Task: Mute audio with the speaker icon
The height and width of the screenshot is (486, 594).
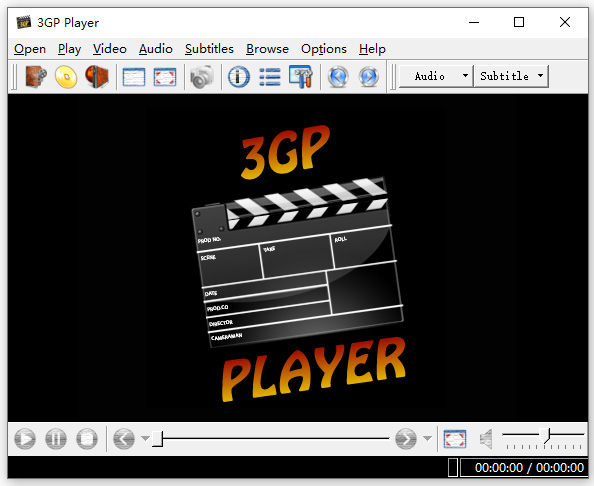Action: [486, 439]
